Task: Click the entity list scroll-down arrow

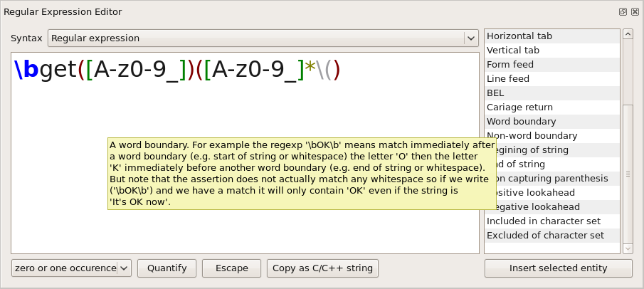Action: tap(628, 248)
